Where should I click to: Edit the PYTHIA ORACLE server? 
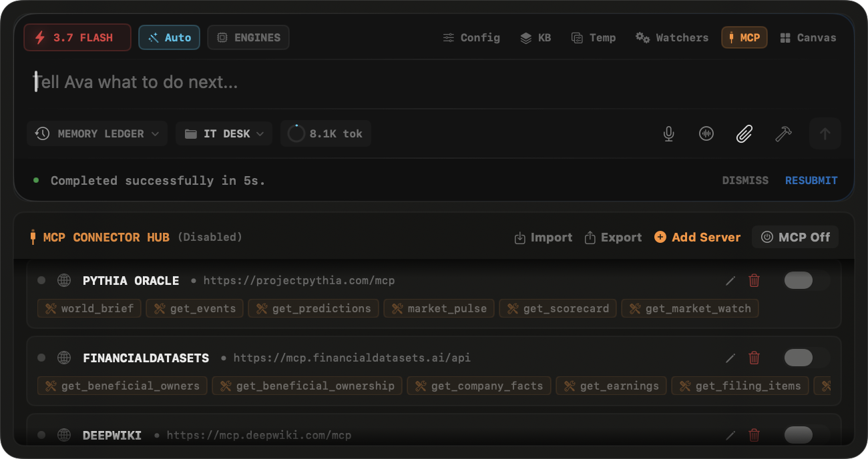click(730, 280)
